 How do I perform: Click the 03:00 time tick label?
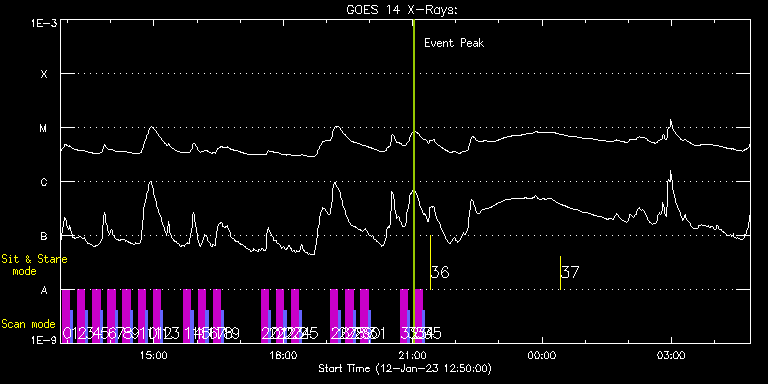(671, 355)
